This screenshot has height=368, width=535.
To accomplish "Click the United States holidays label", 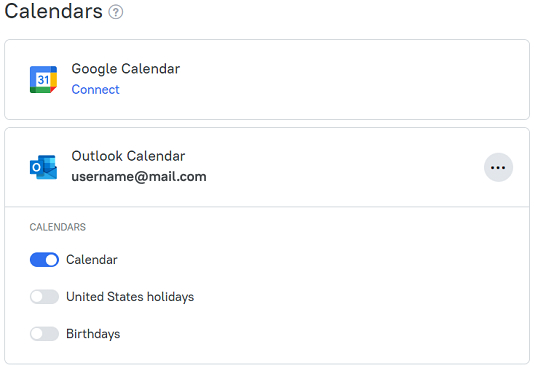I will [130, 297].
